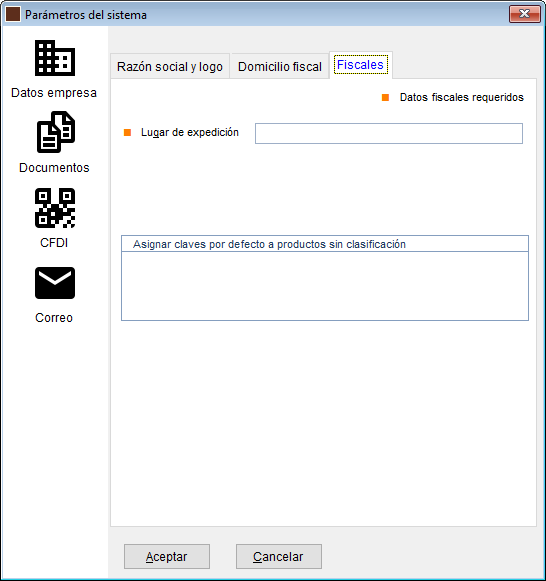Click the Datos empresa label

point(54,93)
